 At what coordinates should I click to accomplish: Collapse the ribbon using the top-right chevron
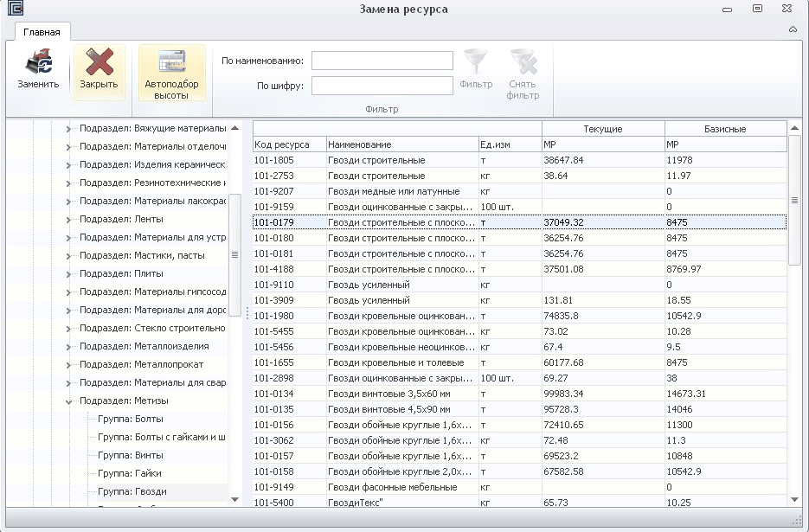[x=793, y=29]
